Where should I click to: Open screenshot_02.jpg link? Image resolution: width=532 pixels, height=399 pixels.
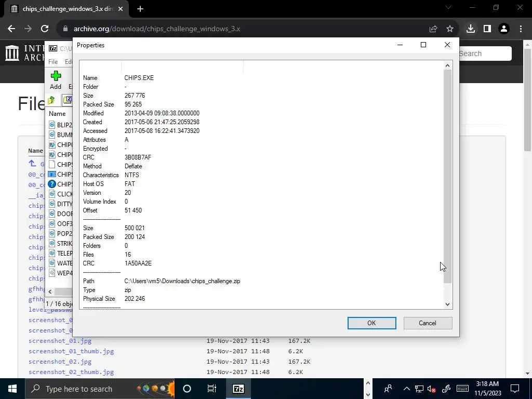pos(60,362)
